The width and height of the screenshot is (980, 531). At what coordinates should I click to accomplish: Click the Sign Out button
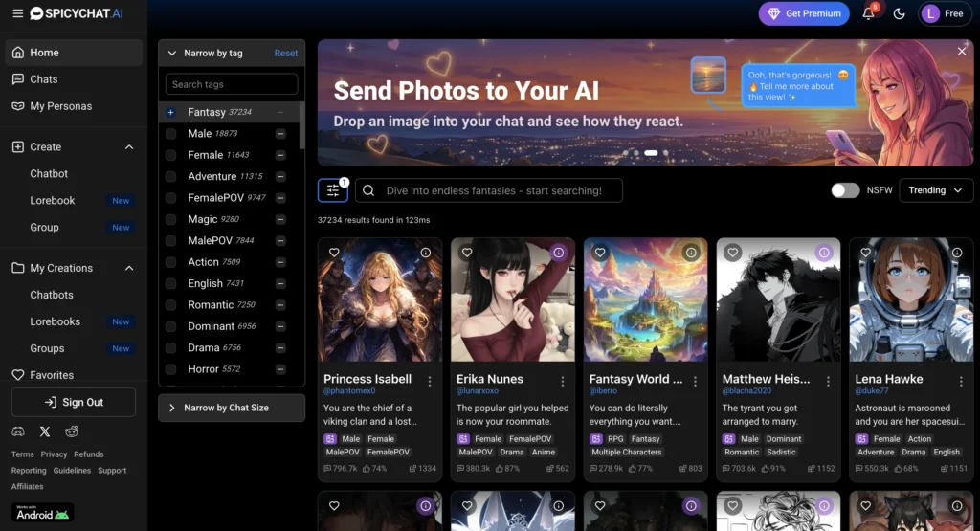tap(74, 402)
